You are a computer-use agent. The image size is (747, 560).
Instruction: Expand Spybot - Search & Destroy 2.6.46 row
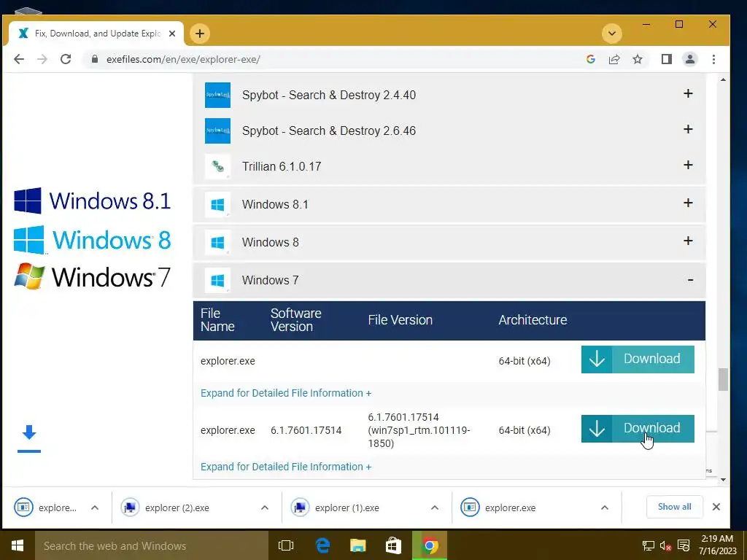tap(688, 129)
